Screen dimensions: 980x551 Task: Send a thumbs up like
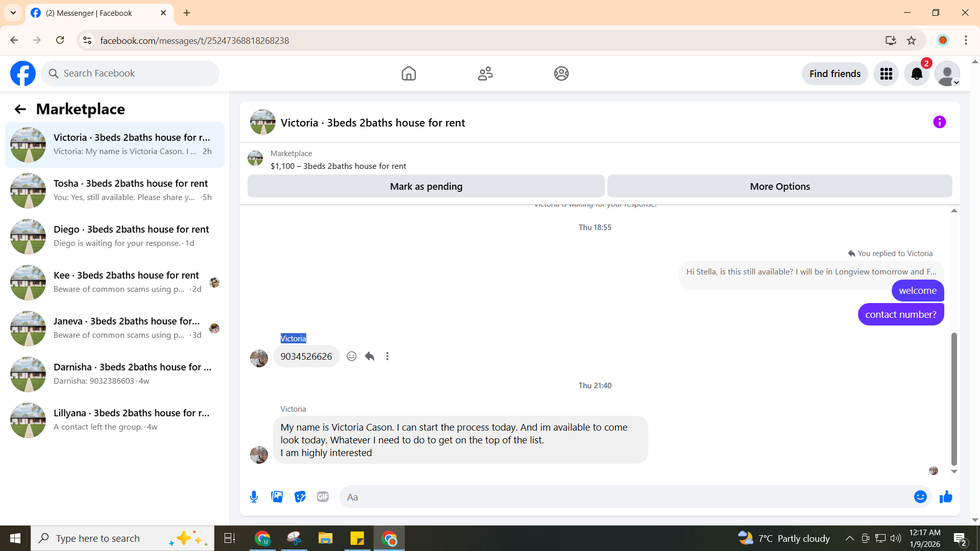tap(946, 497)
